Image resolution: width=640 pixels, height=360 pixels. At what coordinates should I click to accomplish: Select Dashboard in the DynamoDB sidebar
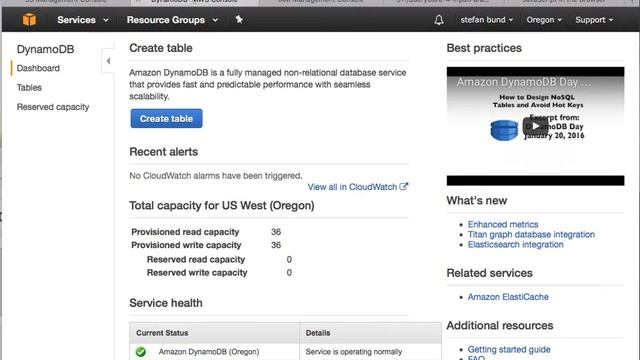[x=38, y=68]
